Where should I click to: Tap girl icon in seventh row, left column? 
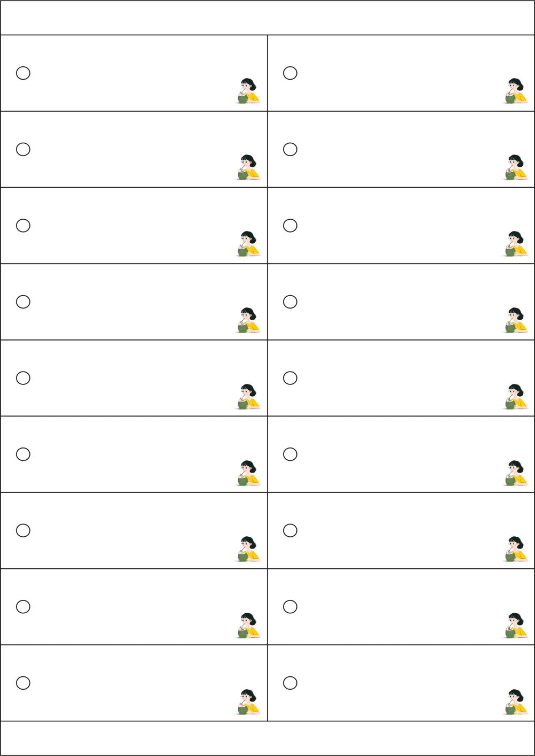point(248,549)
